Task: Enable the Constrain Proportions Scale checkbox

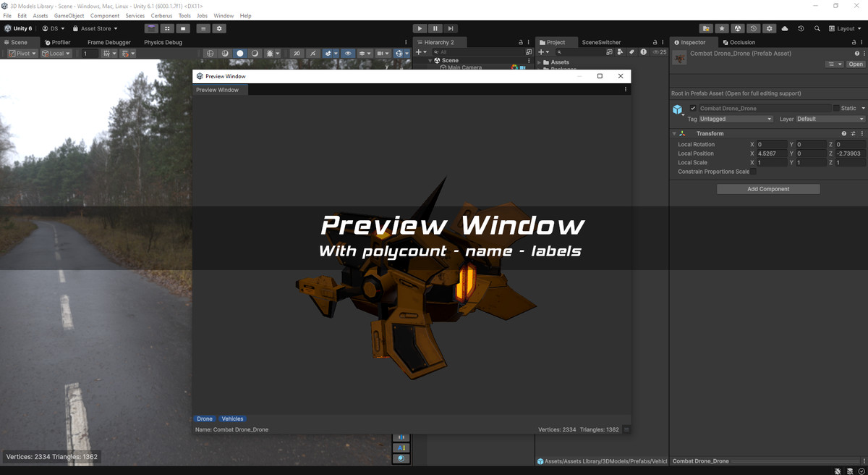Action: coord(754,172)
